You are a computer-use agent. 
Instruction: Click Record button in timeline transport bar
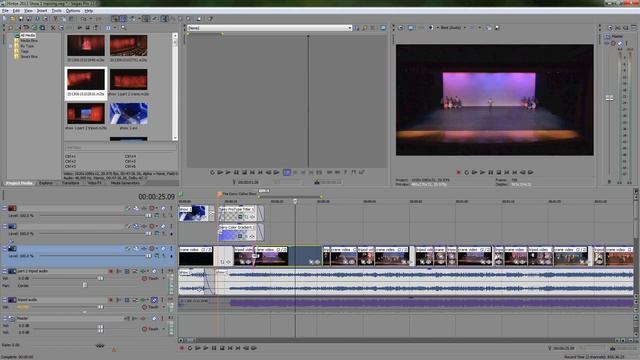click(182, 348)
